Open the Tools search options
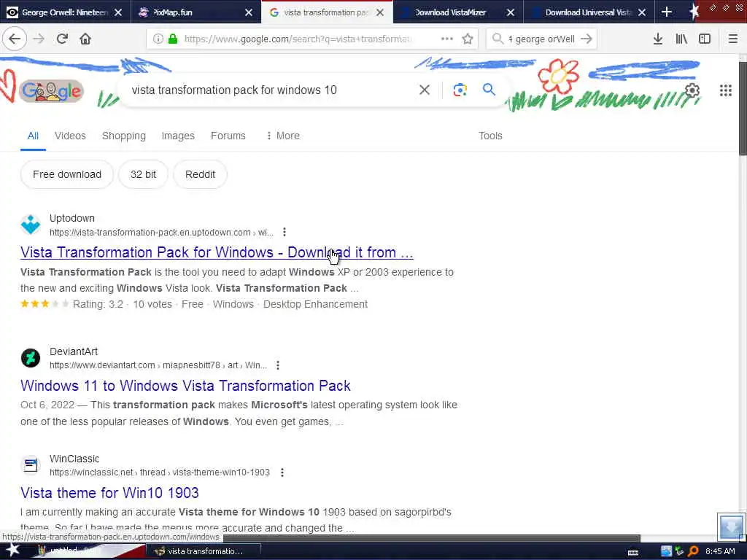The image size is (747, 560). [x=490, y=136]
